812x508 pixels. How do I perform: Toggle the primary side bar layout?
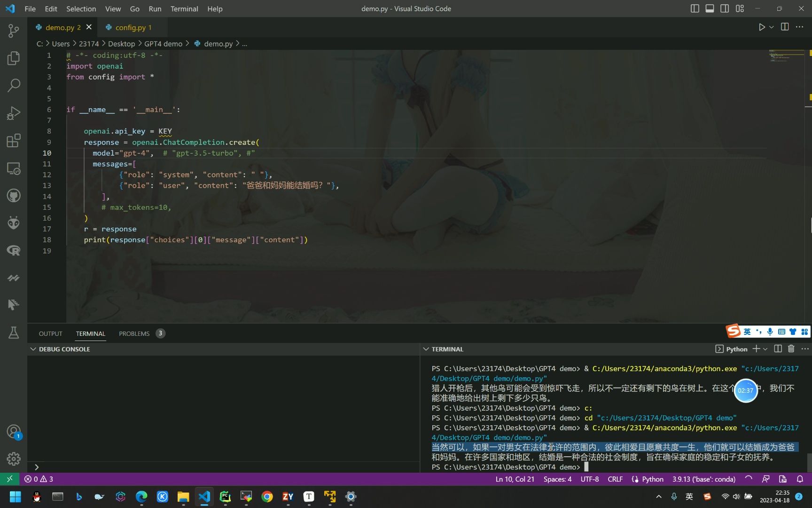(x=695, y=8)
